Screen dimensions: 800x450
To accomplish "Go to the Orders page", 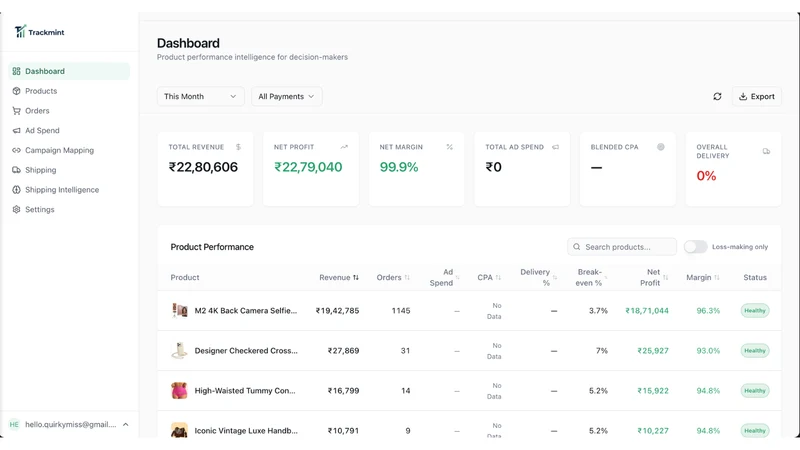I will coord(69,111).
